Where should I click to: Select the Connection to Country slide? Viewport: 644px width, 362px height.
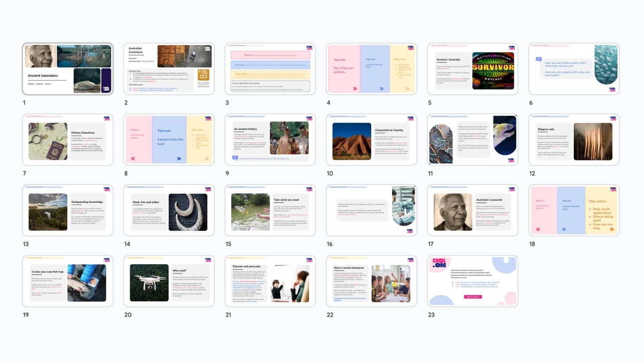point(371,140)
